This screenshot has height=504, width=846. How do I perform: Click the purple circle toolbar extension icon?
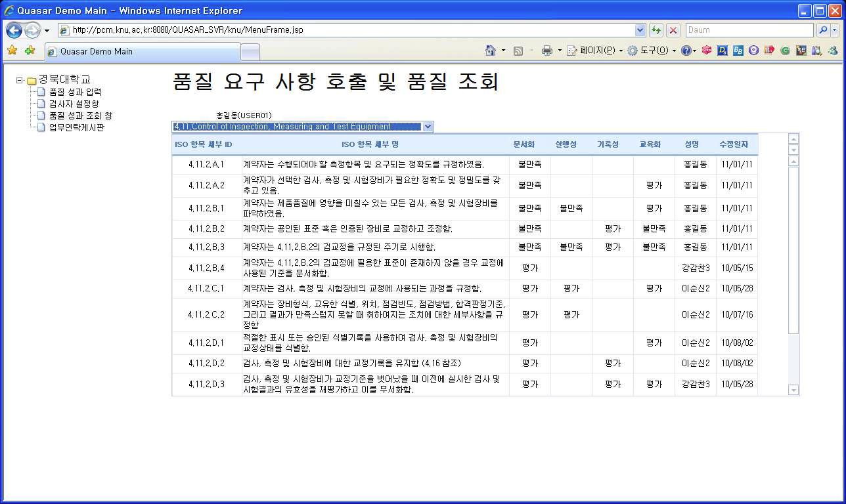coord(754,51)
